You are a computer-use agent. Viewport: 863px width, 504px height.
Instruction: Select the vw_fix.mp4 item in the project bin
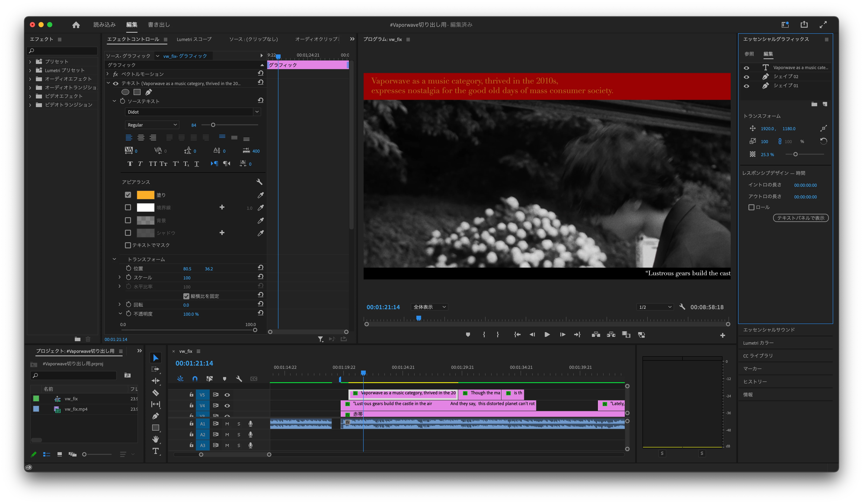click(x=76, y=409)
